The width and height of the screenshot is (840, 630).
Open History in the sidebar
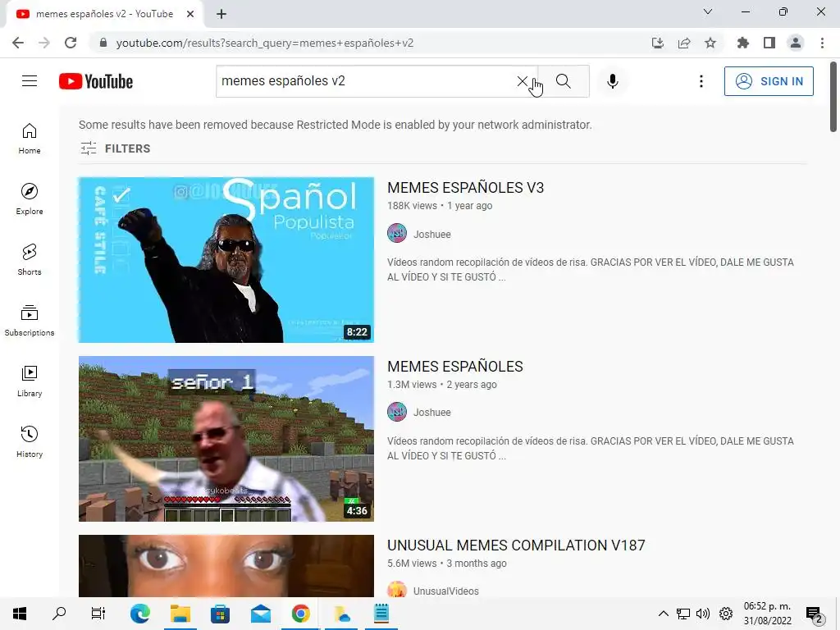tap(30, 441)
